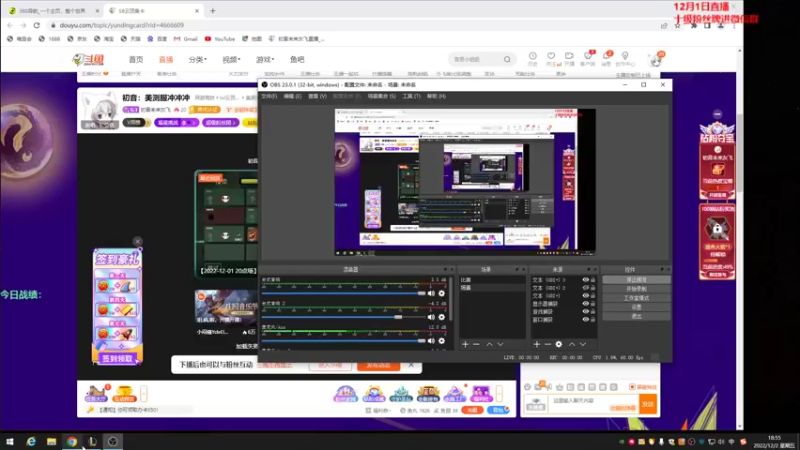Expand 视频 dropdown in Douyu nav
This screenshot has width=800, height=450.
click(231, 60)
